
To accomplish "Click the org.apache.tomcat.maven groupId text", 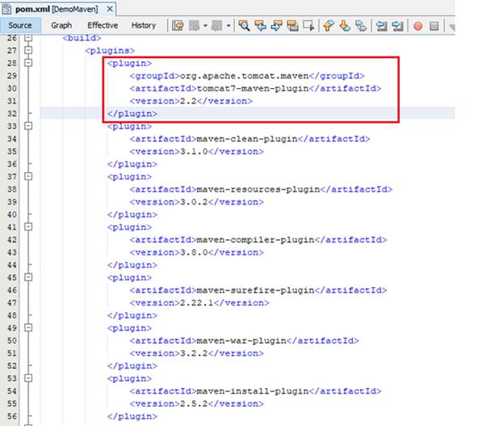I will (244, 76).
